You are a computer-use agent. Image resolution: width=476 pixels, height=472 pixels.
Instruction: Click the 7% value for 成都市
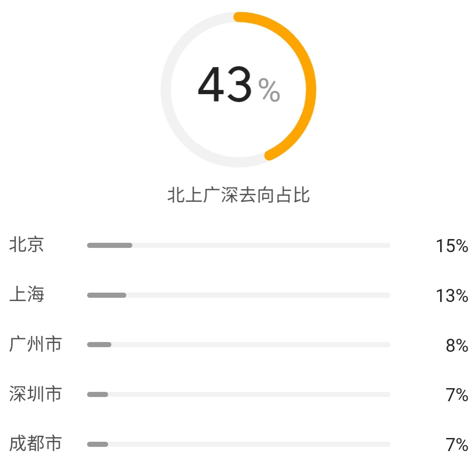coord(457,445)
